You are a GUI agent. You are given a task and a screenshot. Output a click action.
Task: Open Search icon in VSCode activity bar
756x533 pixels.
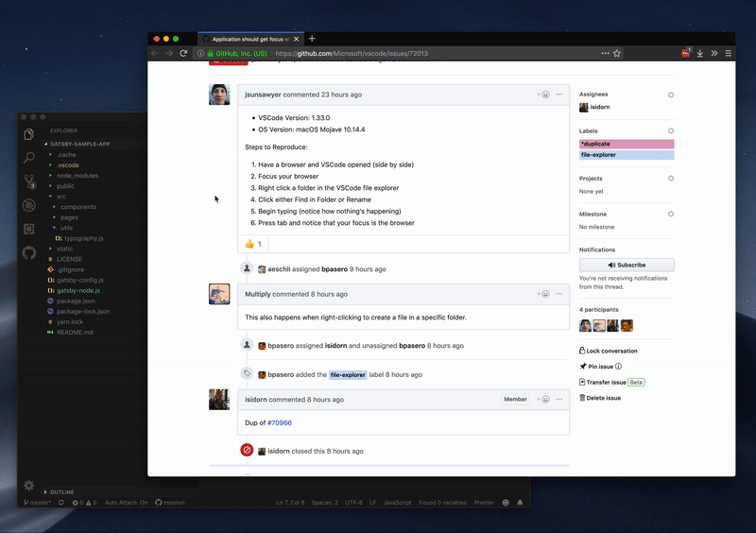[29, 157]
